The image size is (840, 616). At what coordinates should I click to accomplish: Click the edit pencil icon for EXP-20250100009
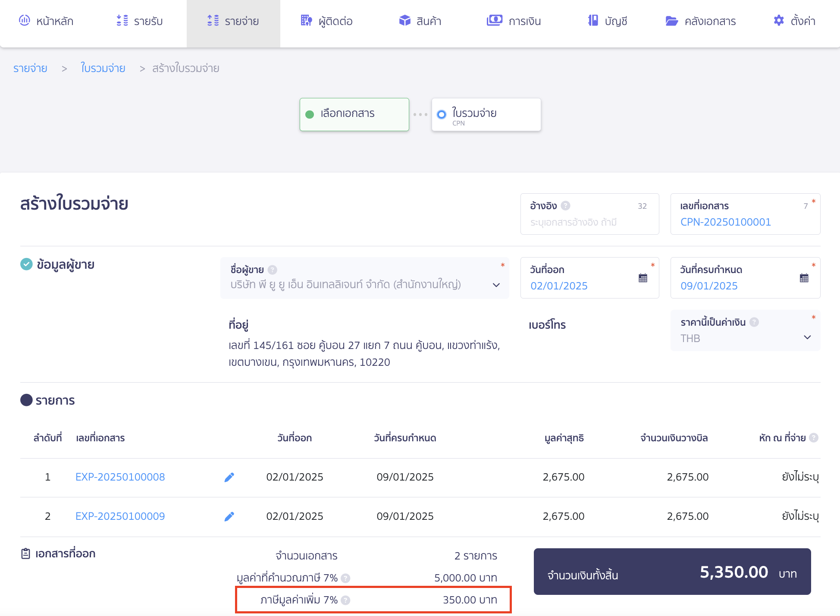(x=229, y=516)
